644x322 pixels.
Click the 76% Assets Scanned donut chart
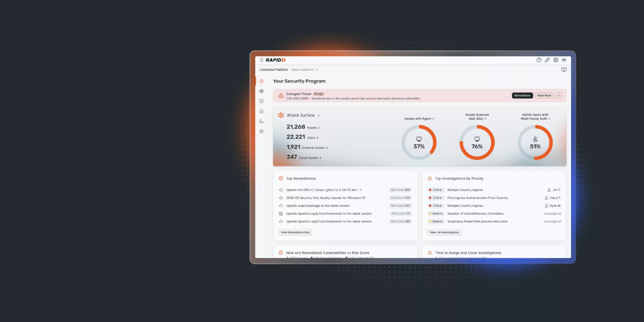point(477,143)
